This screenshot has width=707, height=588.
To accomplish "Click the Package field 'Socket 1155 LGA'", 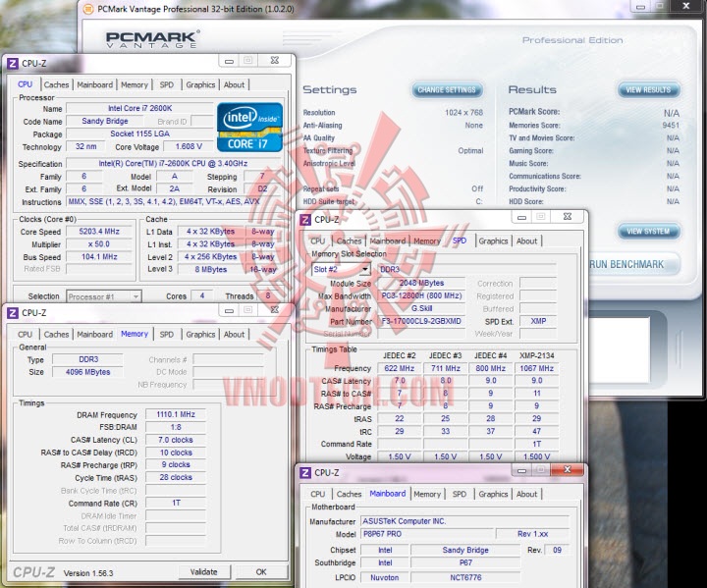I will tap(139, 134).
